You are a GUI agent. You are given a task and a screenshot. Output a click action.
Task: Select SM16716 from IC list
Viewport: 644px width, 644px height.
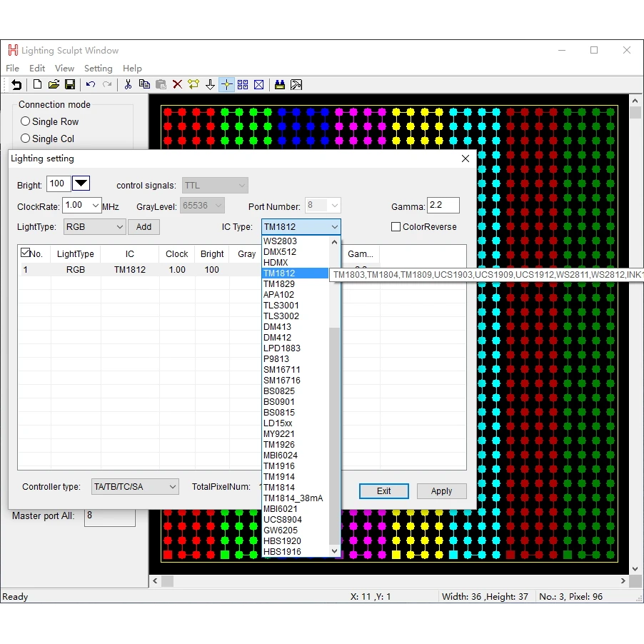[296, 381]
